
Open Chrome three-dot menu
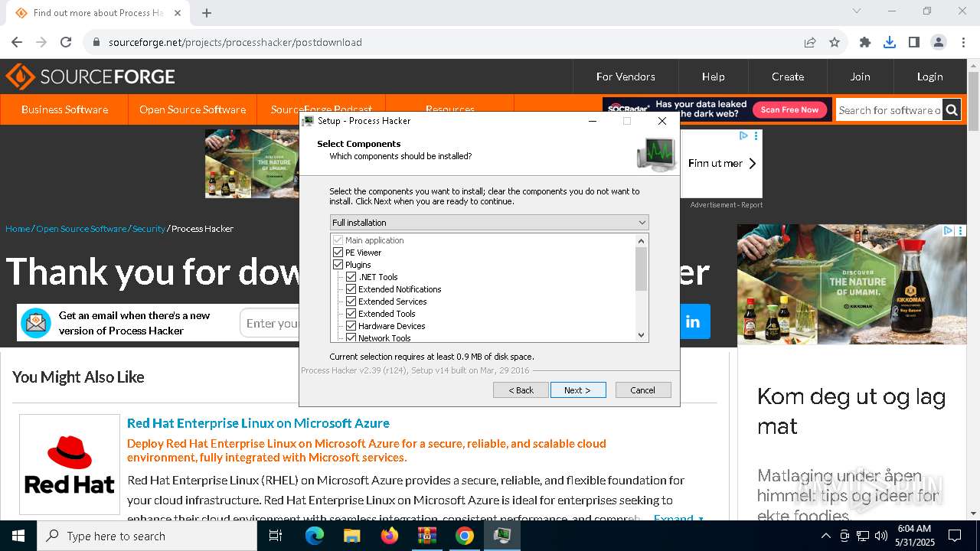pyautogui.click(x=963, y=42)
